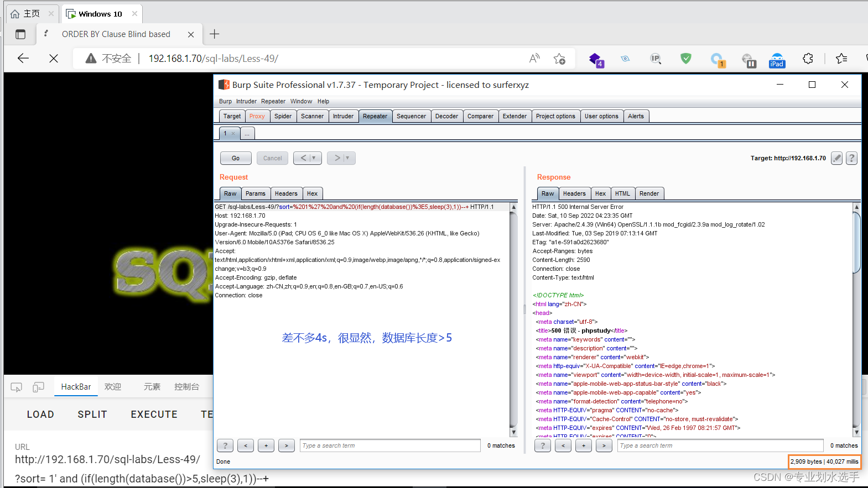Switch to the Extender tab

tap(514, 116)
